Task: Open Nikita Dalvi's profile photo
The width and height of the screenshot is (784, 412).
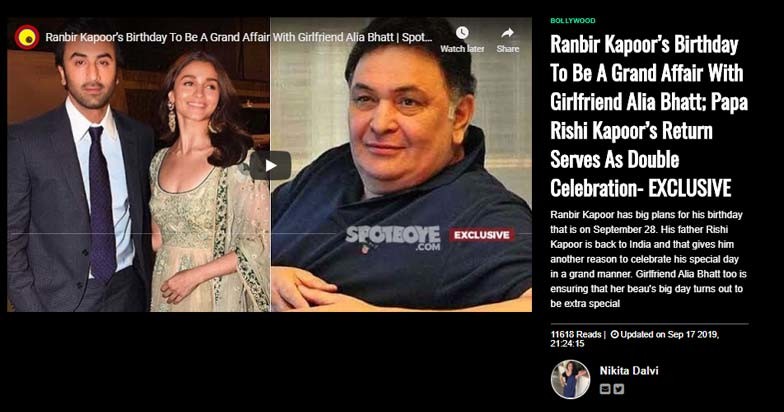Action: pos(570,379)
